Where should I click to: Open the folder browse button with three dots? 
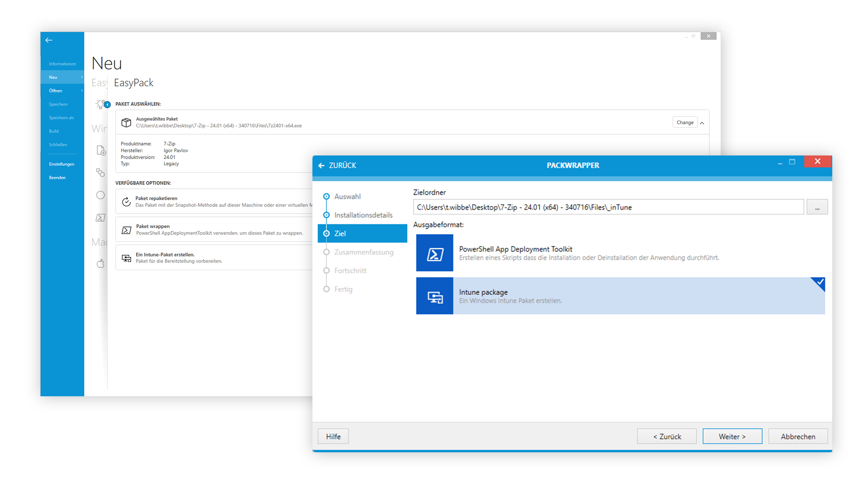click(817, 207)
